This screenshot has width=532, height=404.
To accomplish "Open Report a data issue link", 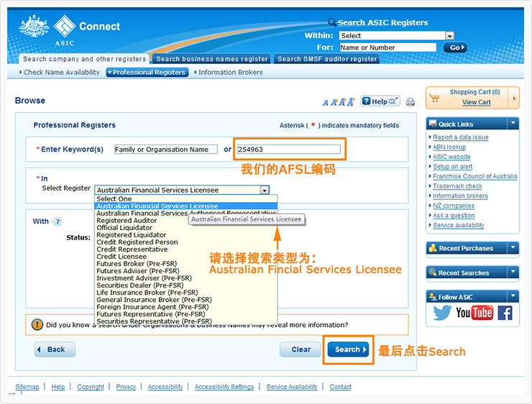I will pos(460,137).
